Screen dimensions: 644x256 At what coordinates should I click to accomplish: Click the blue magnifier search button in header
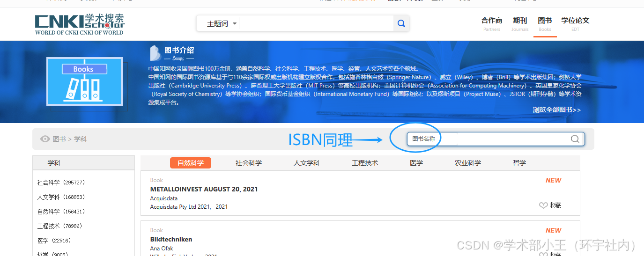coord(401,23)
